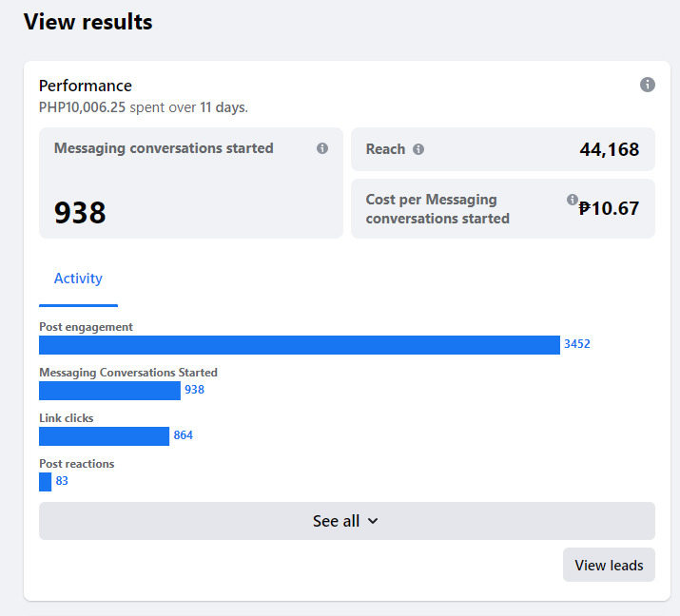Click the 3452 post engagement value
The height and width of the screenshot is (616, 680).
[x=577, y=344]
